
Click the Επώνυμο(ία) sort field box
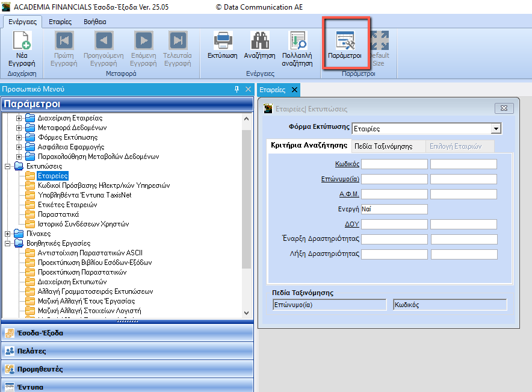[329, 305]
